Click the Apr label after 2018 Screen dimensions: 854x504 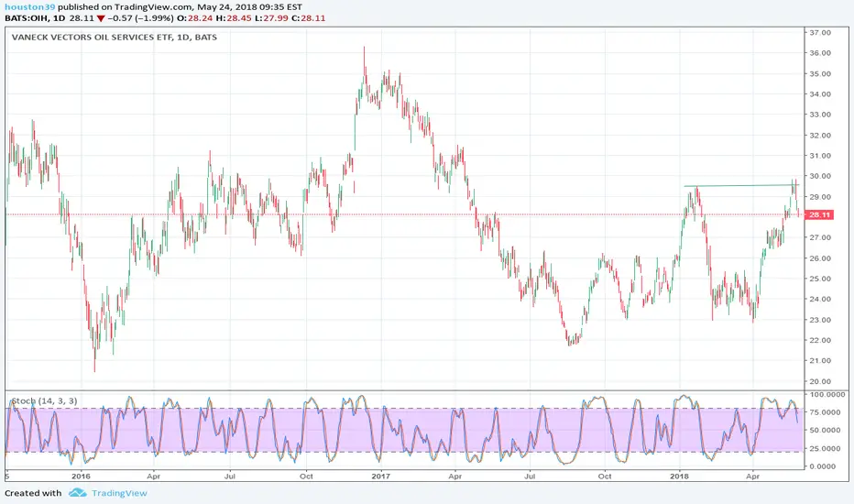click(752, 477)
